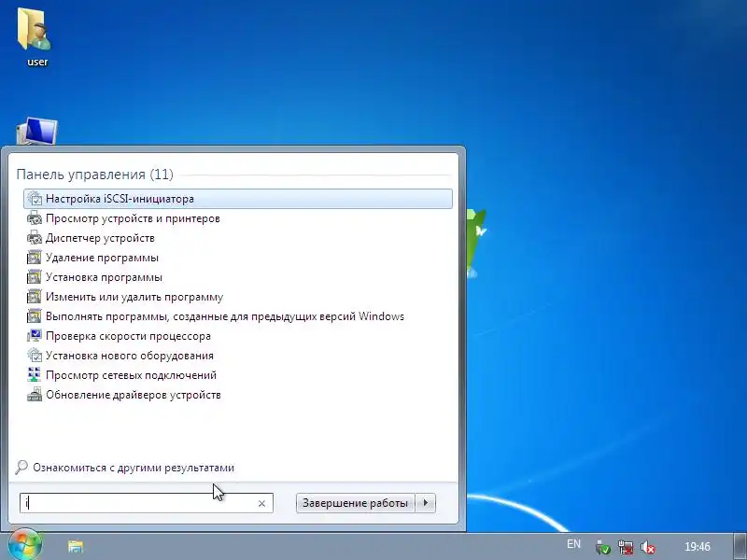
Task: Open the user folder desktop icon
Action: [35, 36]
